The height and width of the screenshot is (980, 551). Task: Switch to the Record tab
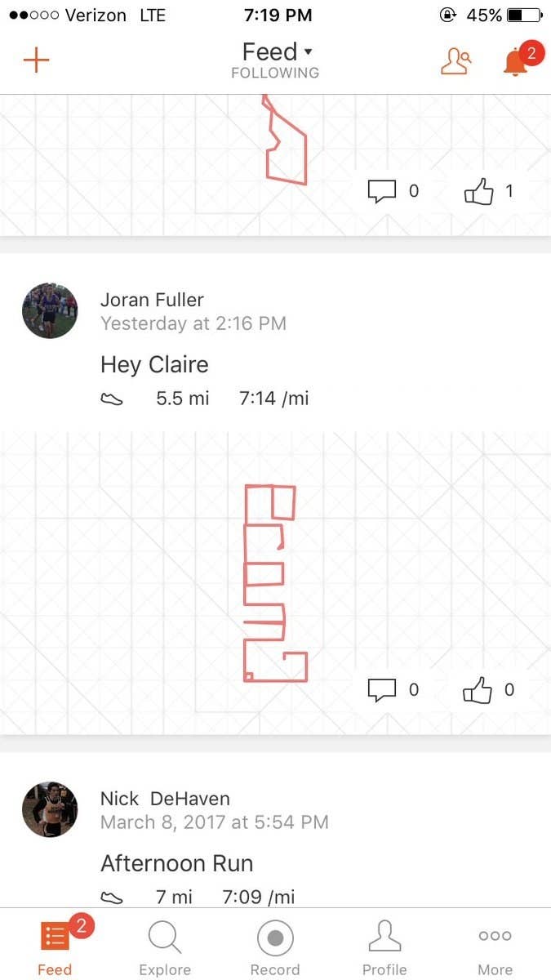(x=275, y=947)
